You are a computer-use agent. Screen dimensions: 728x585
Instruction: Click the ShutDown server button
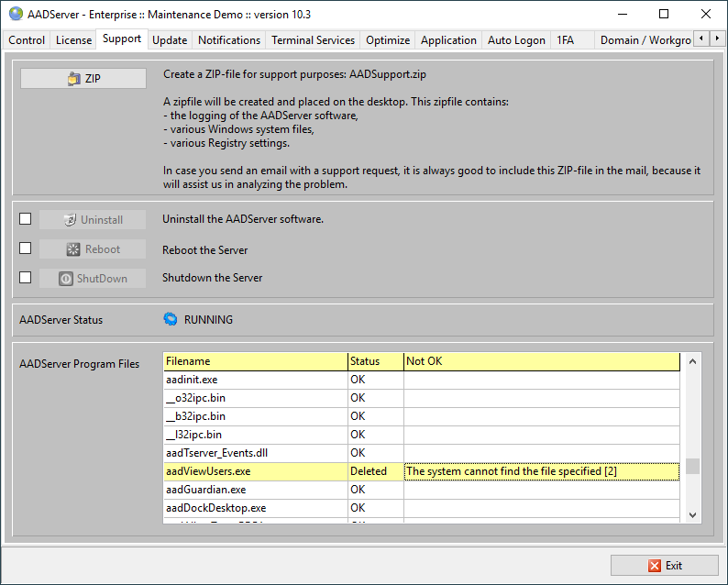click(x=93, y=279)
